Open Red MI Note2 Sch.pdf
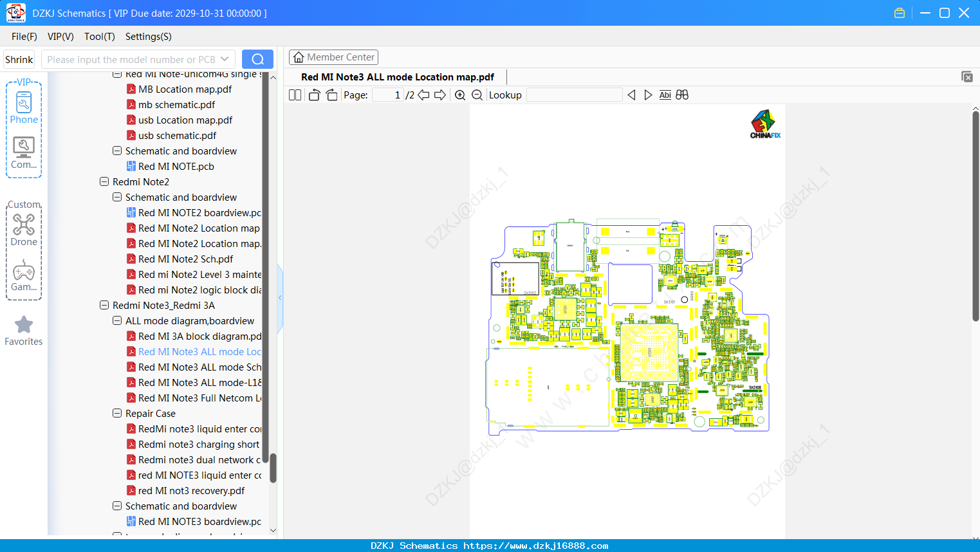 [180, 259]
